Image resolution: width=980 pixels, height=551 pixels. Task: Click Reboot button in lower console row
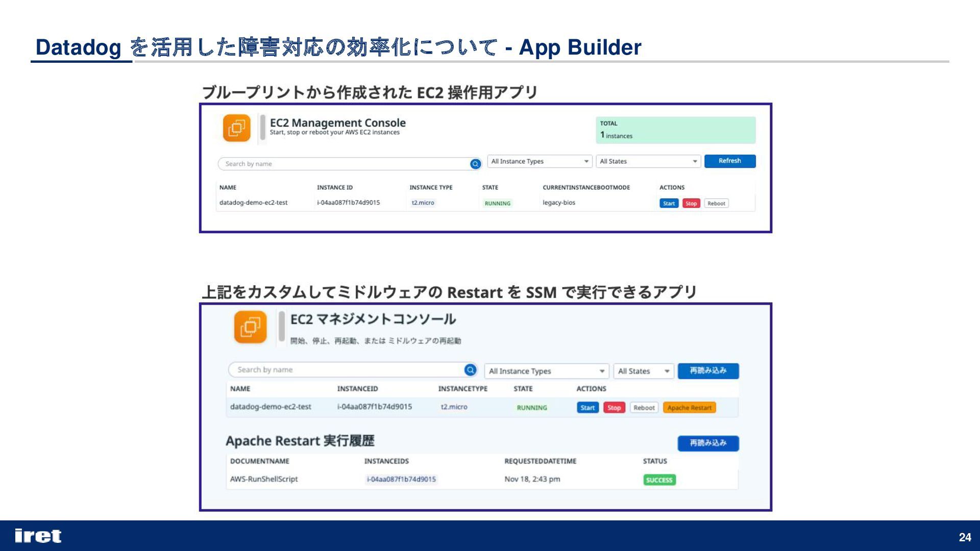pos(644,408)
